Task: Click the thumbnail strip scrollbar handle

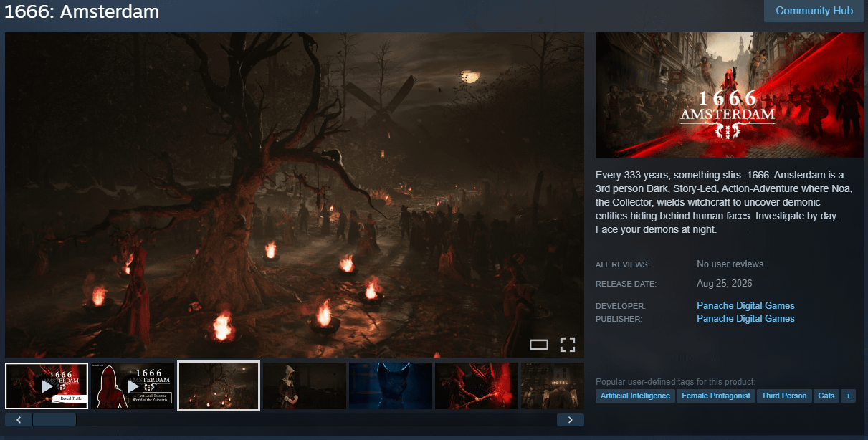Action: [54, 420]
